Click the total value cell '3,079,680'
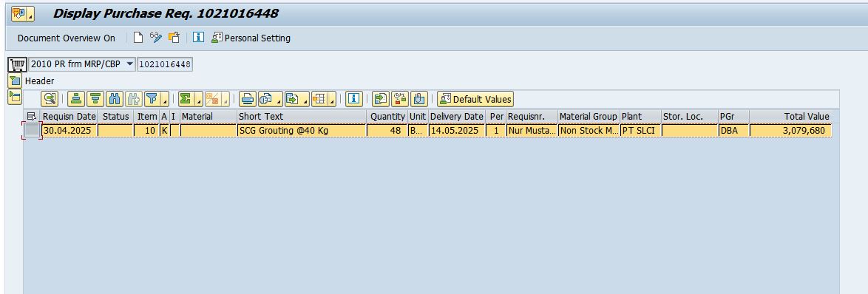 (790, 131)
